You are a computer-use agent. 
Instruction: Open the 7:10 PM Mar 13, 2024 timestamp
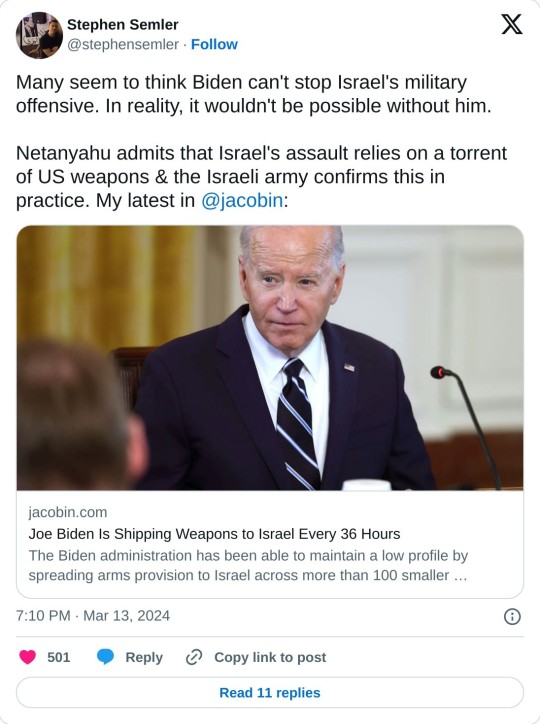[x=93, y=615]
